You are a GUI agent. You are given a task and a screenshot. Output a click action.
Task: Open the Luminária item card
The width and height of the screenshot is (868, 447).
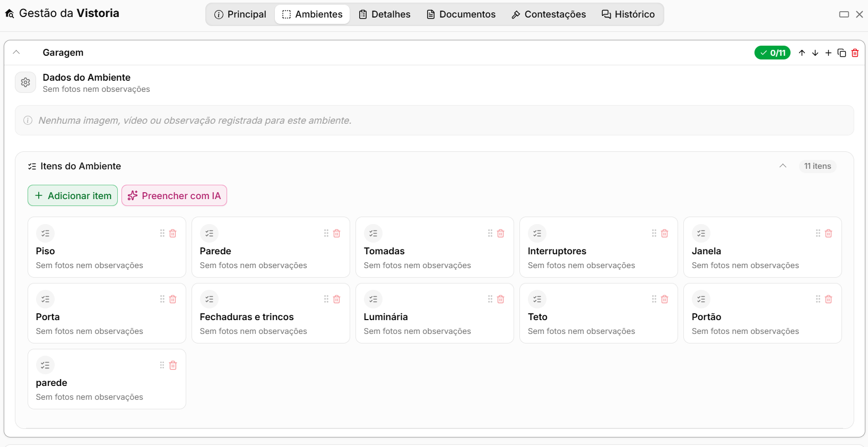435,313
